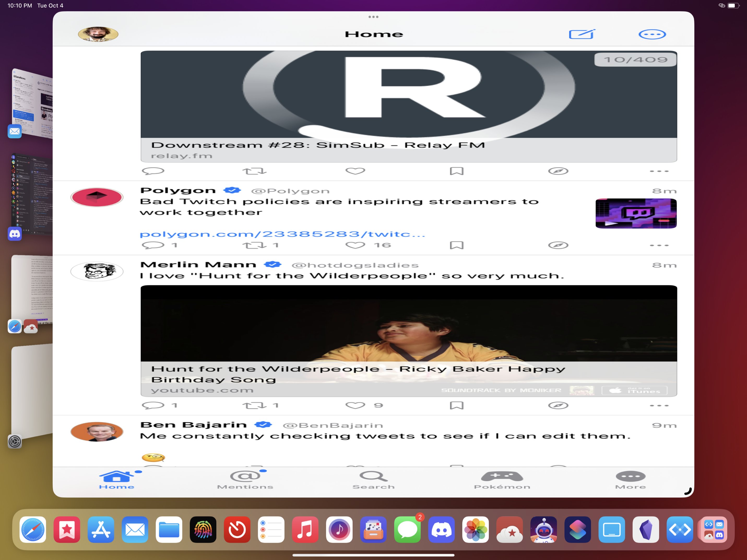Open the Timery red timer app in dock
This screenshot has height=560, width=747.
(237, 529)
